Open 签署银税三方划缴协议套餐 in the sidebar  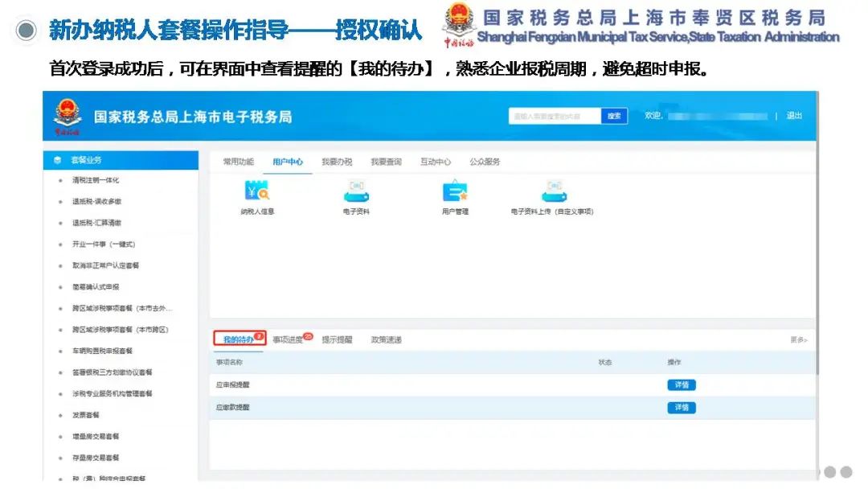(112, 372)
